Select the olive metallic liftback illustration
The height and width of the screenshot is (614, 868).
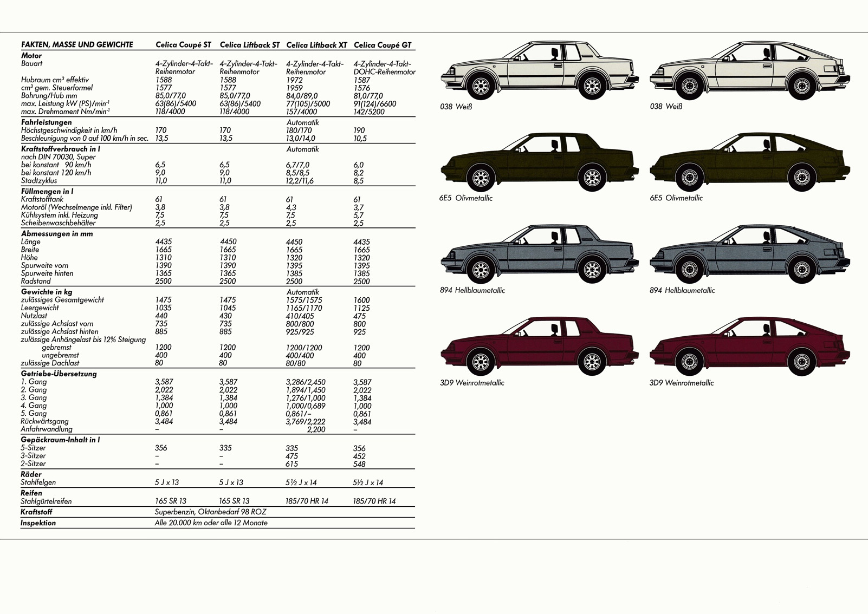750,162
